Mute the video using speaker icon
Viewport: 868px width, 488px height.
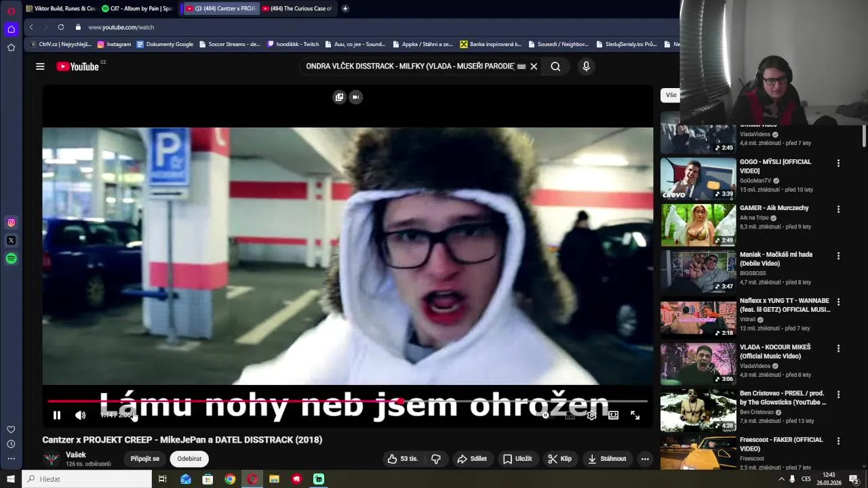80,415
